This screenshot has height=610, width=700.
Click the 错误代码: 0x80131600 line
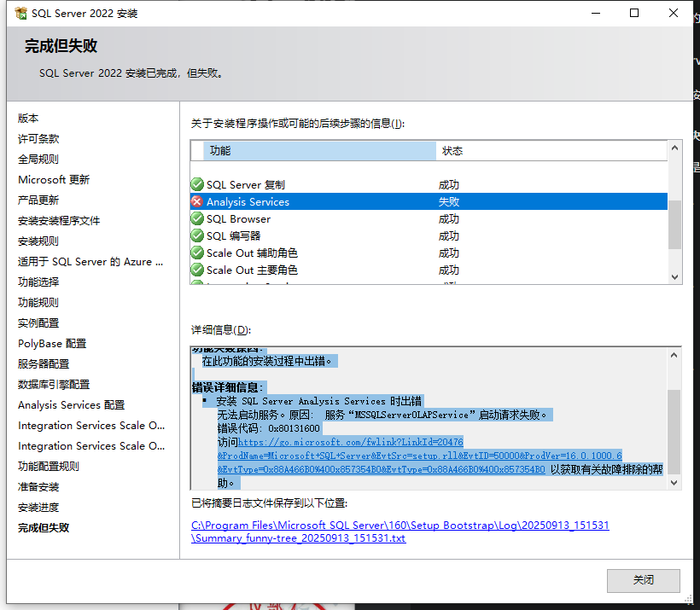click(269, 428)
